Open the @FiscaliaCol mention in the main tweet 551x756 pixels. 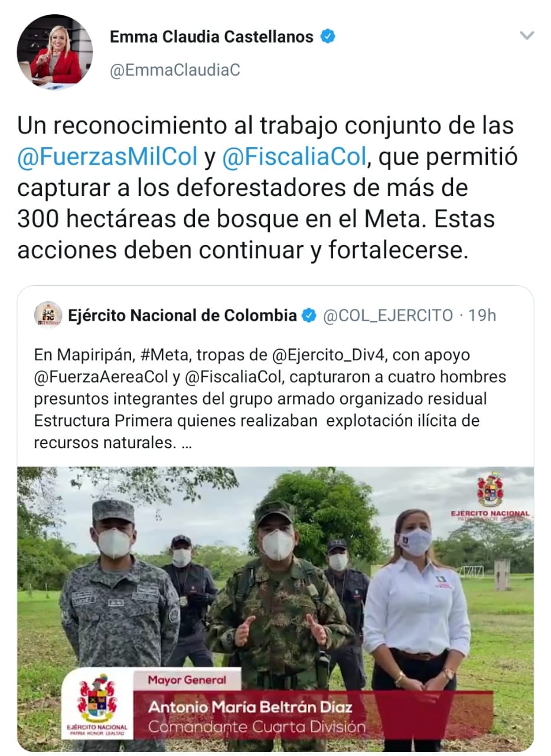(x=295, y=157)
